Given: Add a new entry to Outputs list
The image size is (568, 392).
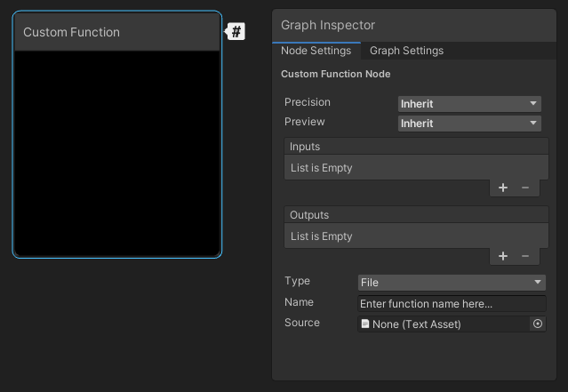Looking at the screenshot, I should (x=503, y=256).
